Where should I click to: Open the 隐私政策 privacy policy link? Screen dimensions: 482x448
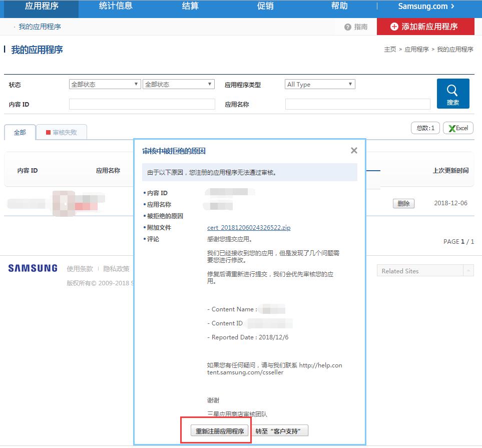tap(116, 268)
